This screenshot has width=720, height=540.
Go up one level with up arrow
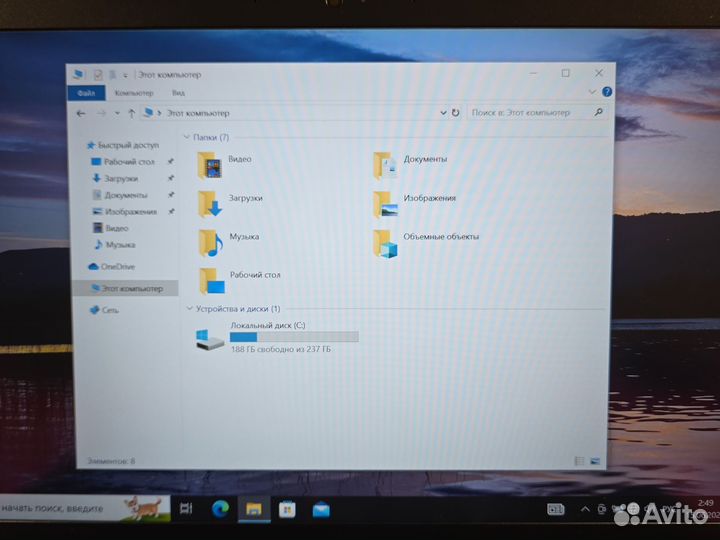(131, 113)
